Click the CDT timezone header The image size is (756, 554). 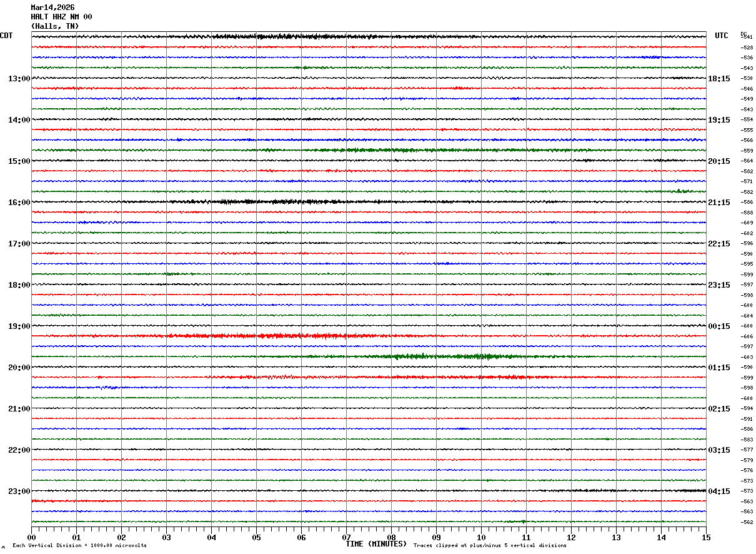coord(6,36)
